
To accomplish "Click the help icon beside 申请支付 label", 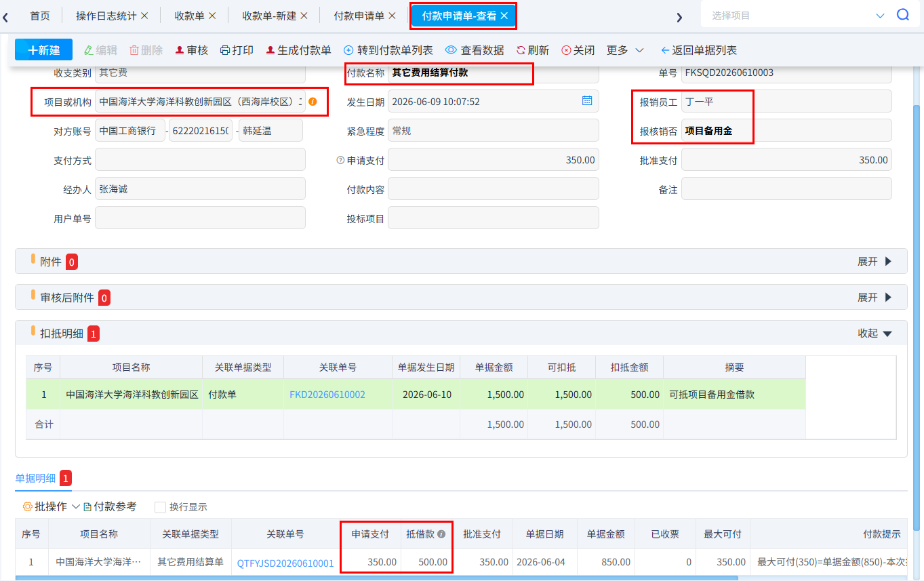I will [340, 161].
